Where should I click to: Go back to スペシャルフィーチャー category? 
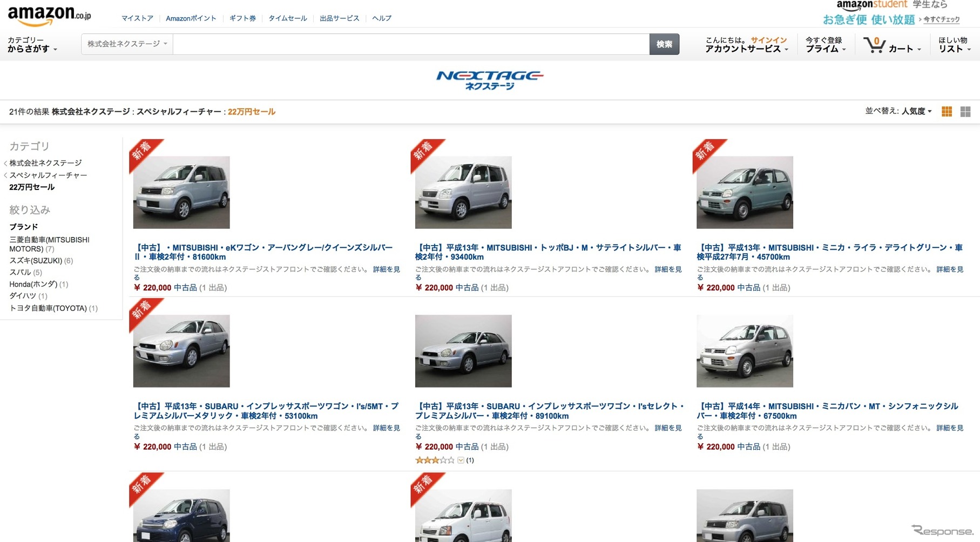tap(48, 175)
